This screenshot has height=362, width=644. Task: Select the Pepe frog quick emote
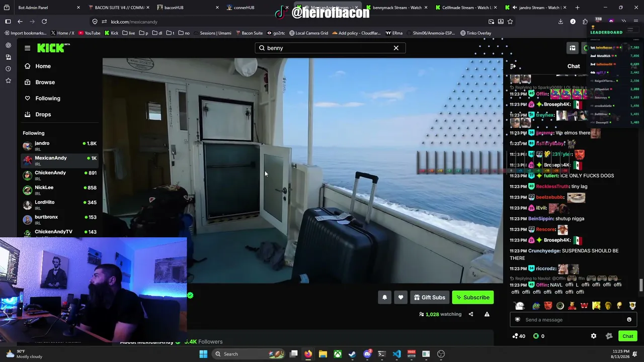(536, 306)
